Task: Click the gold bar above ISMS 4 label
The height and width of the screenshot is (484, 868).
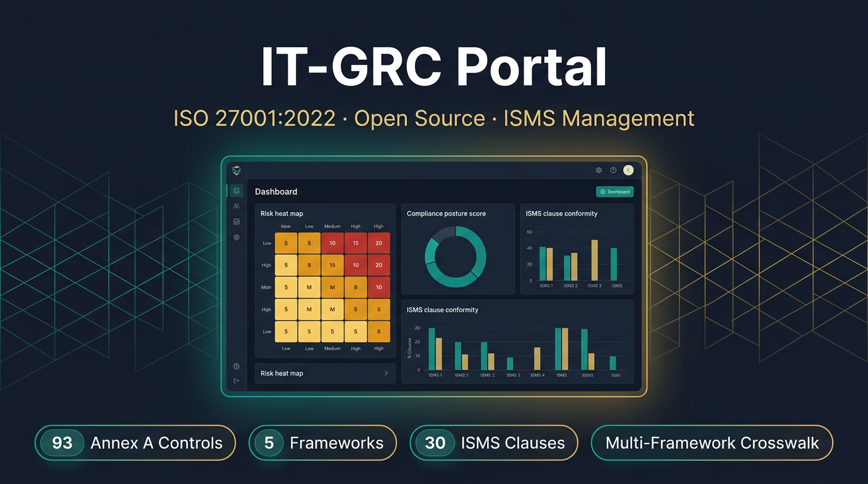Action: coord(537,359)
